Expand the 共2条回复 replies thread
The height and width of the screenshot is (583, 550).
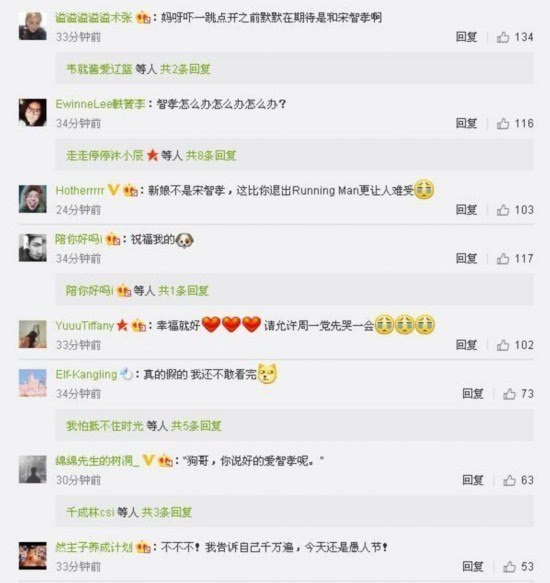click(185, 69)
